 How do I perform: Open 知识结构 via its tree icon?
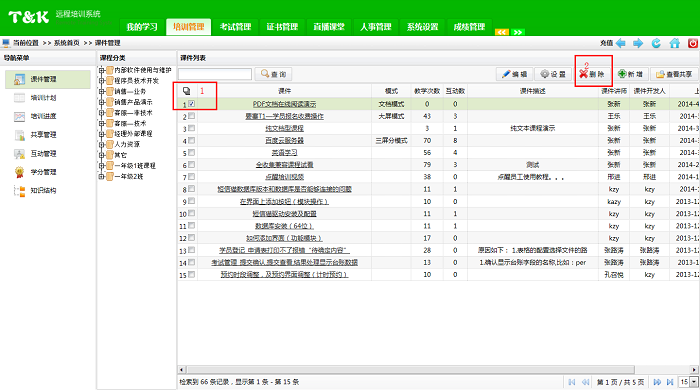19,191
